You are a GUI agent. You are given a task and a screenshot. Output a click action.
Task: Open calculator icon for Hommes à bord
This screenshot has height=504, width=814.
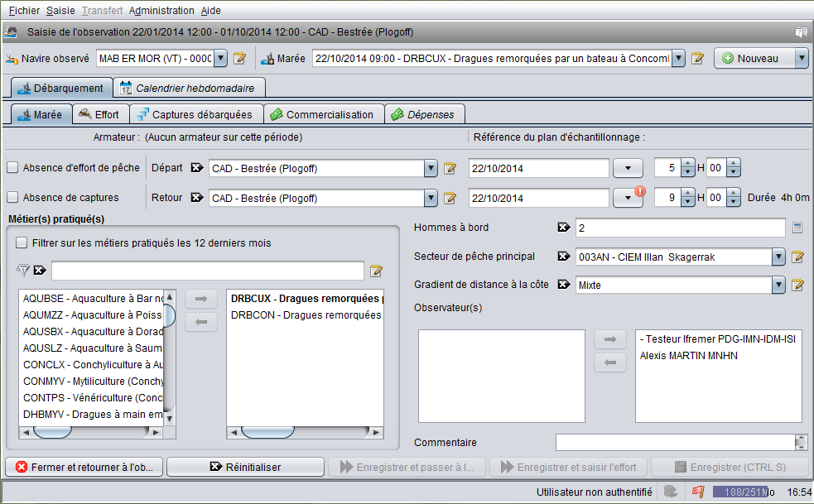point(797,228)
